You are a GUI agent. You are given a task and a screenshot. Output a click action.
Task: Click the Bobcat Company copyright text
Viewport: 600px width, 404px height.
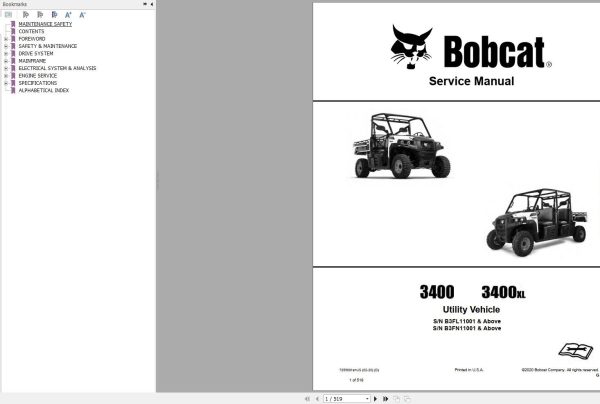pos(560,370)
